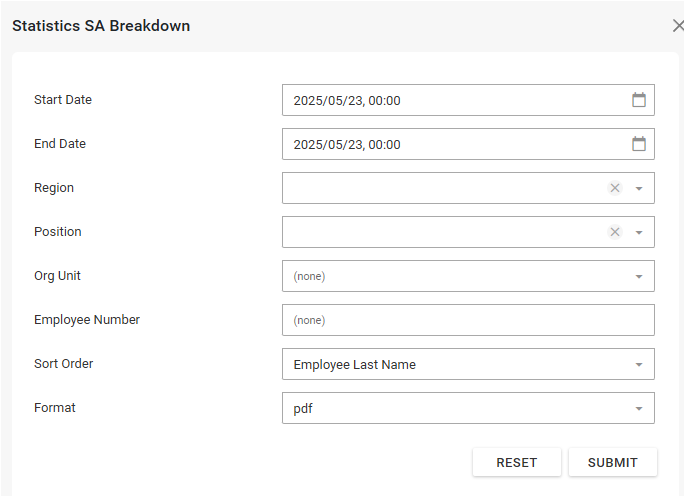This screenshot has width=685, height=497.
Task: Expand the Format dropdown arrow
Action: pos(639,408)
